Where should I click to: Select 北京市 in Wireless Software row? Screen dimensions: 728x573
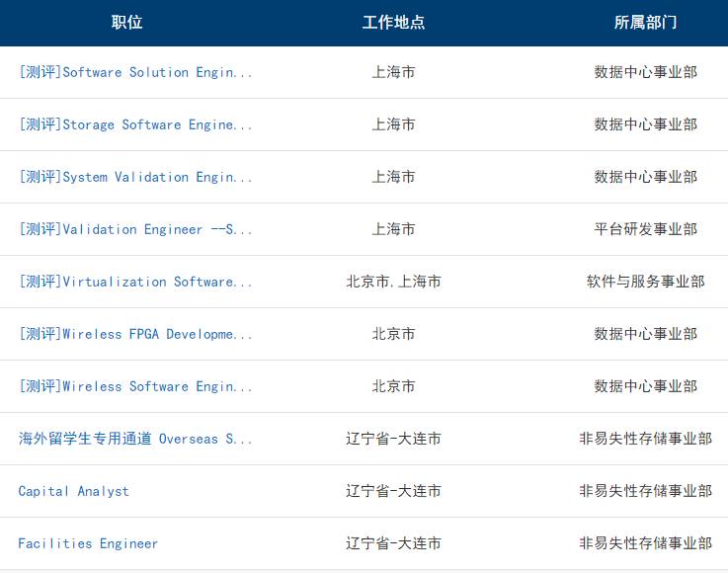pos(393,387)
